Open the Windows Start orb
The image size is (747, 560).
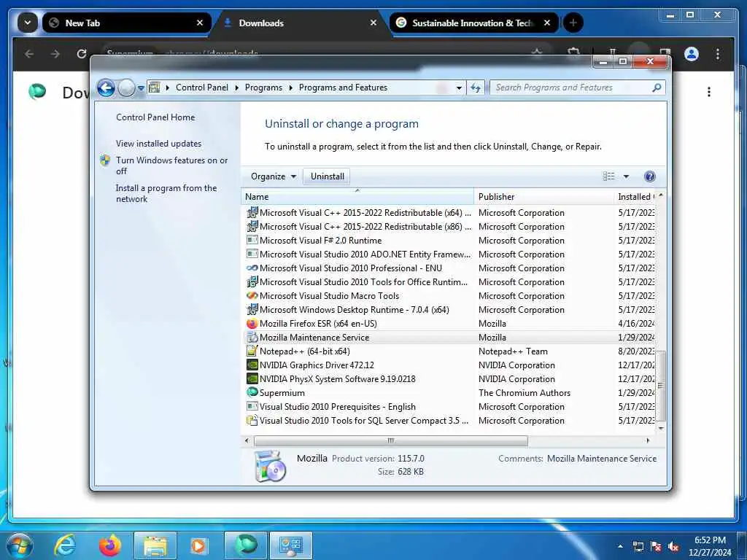[x=19, y=546]
